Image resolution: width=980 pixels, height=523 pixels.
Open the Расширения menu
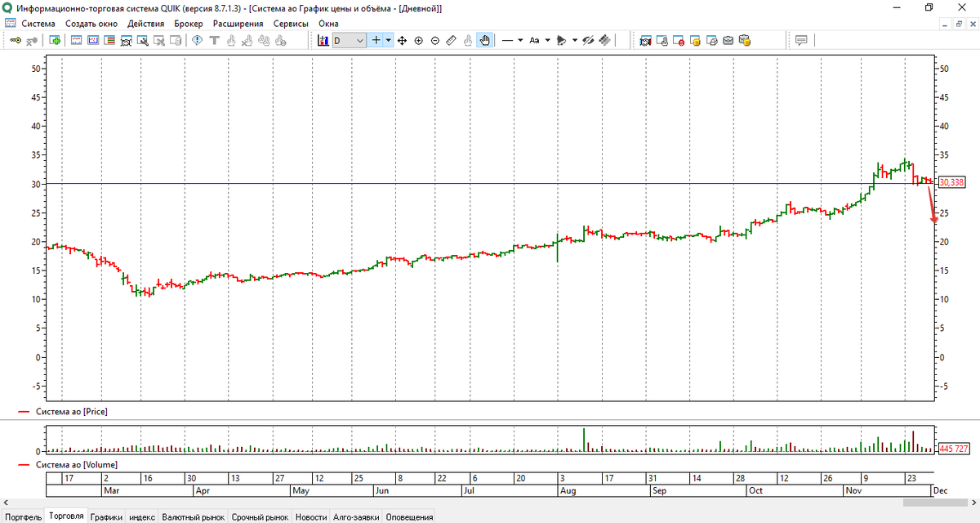pyautogui.click(x=238, y=24)
